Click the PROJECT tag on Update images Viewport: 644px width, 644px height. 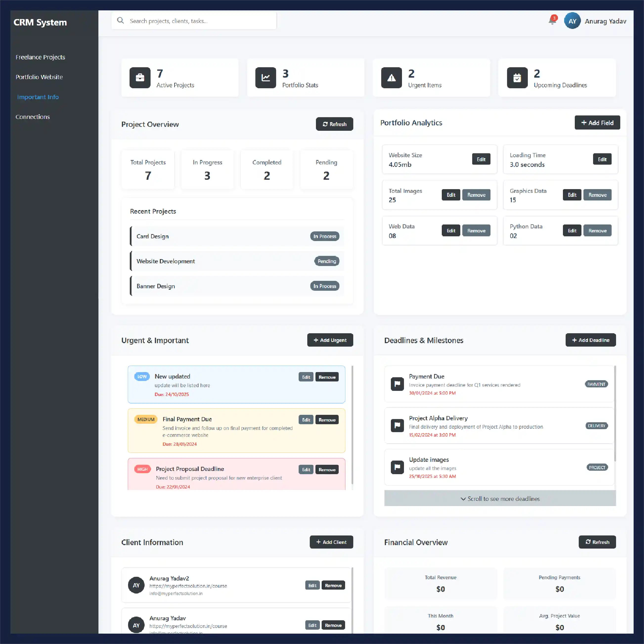pos(597,467)
